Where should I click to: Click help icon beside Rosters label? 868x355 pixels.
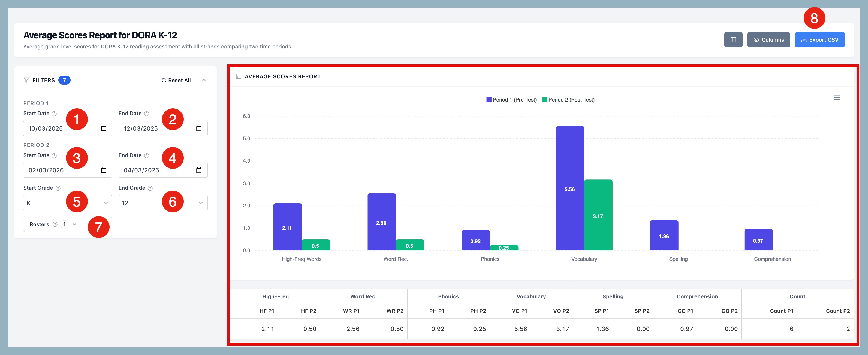(55, 224)
